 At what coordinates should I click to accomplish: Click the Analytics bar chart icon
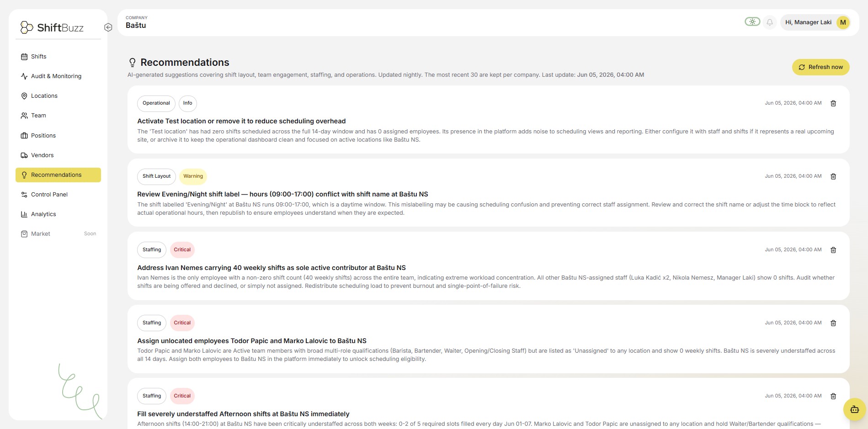coord(24,214)
